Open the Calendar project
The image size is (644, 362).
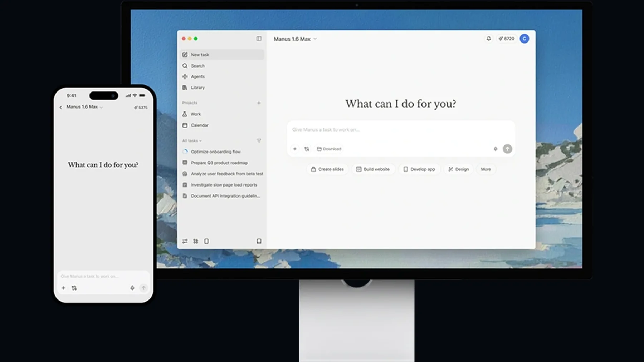tap(222, 125)
